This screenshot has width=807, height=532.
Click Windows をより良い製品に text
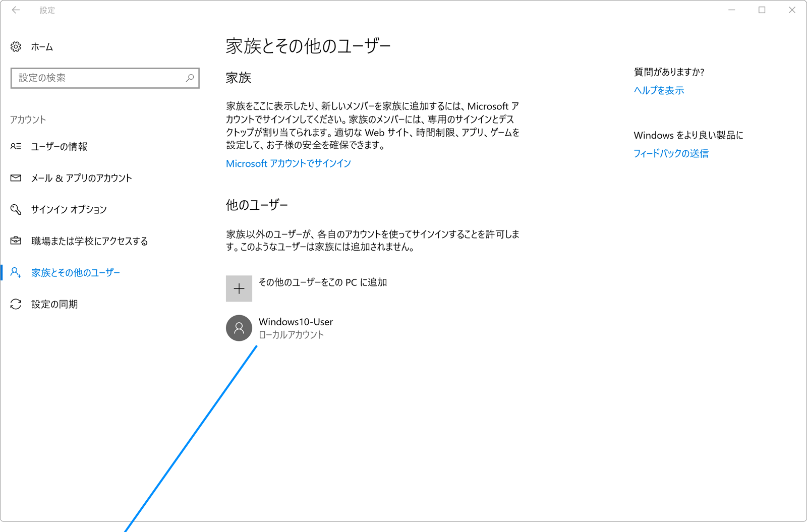(x=688, y=135)
